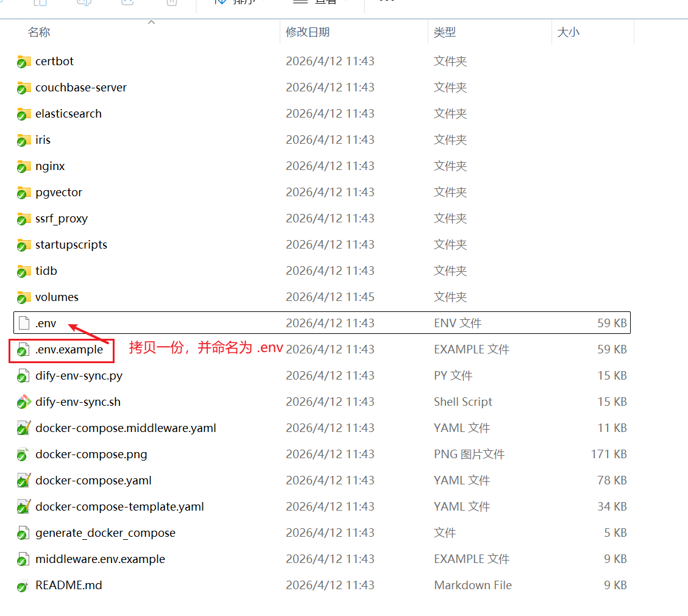Click the 'PY 文件' type cell
The image size is (688, 616).
pos(453,375)
